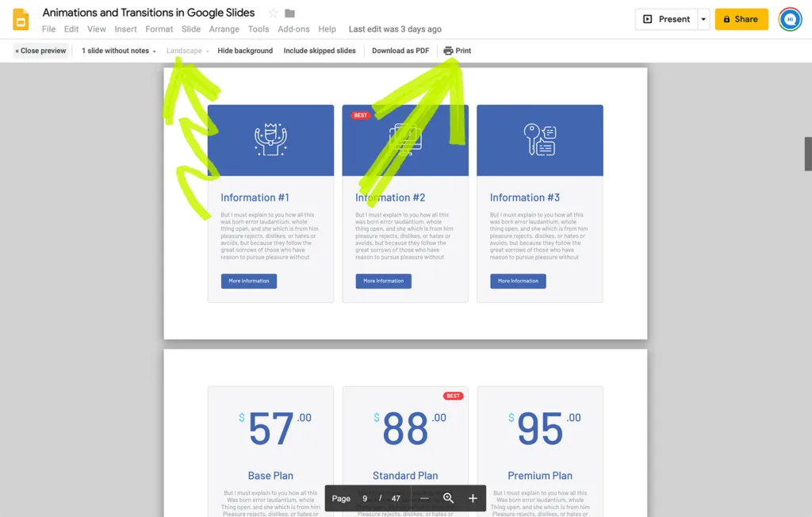Image resolution: width=812 pixels, height=517 pixels.
Task: Click the BEST badge on the Standard Plan card
Action: 453,396
